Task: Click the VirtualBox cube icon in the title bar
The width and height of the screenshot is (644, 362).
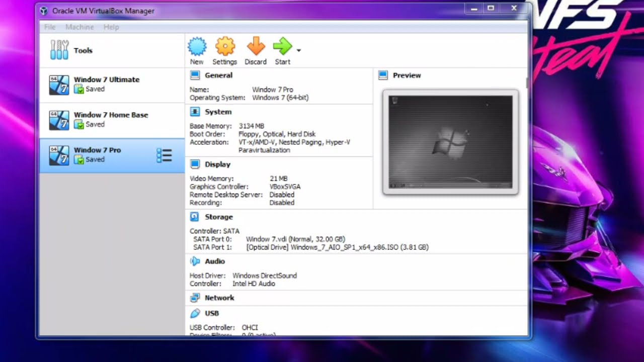Action: pos(44,11)
